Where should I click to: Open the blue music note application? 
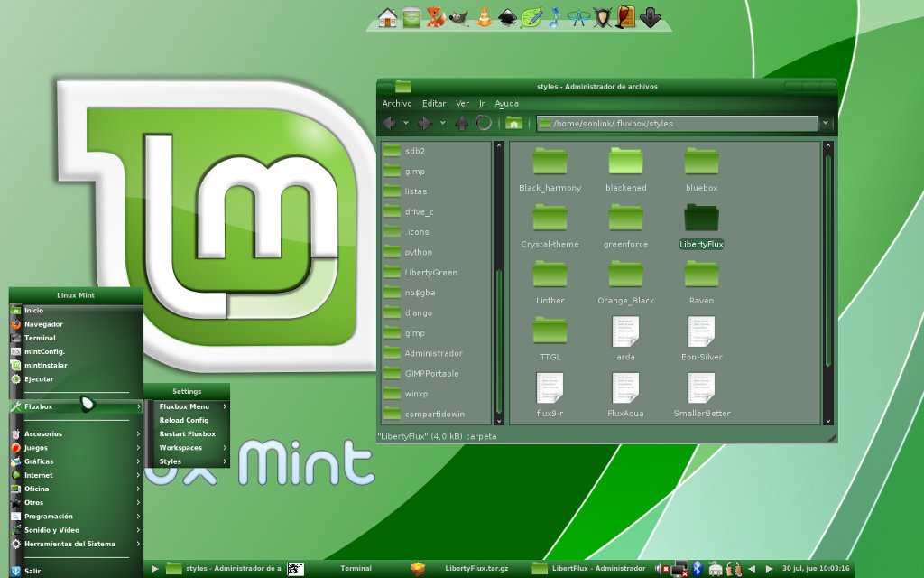click(x=554, y=17)
